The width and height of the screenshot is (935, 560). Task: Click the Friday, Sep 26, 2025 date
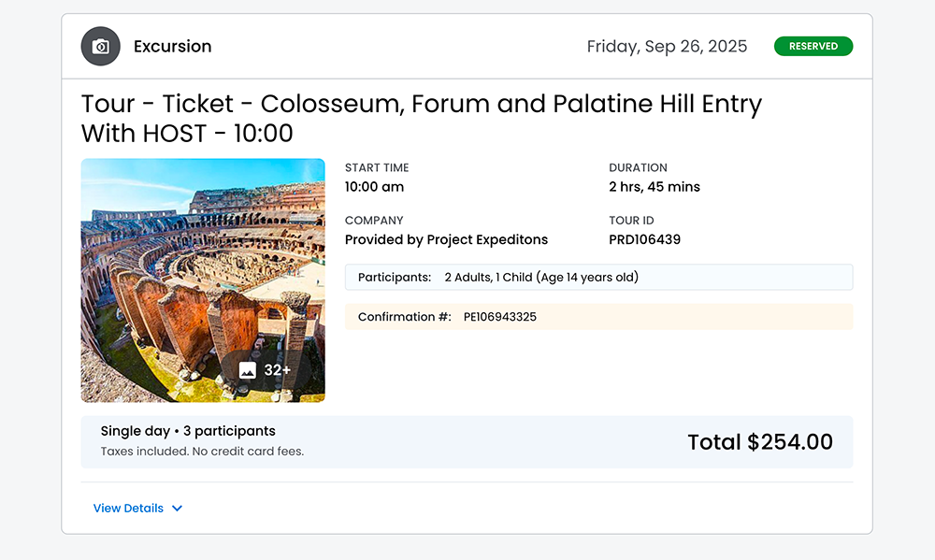[x=667, y=47]
